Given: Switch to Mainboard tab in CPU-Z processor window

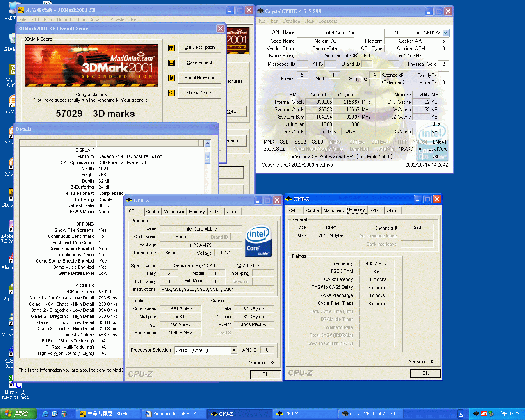Looking at the screenshot, I should pos(174,212).
